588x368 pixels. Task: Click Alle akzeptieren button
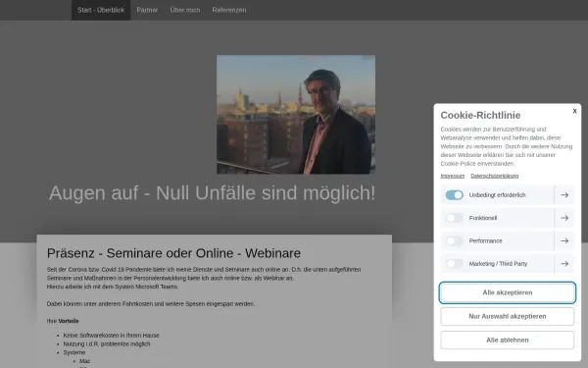click(x=508, y=292)
